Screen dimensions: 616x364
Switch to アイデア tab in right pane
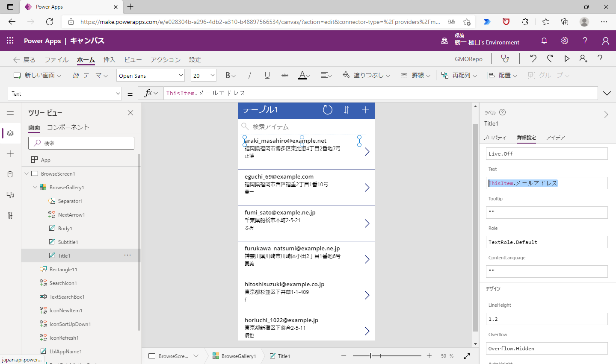click(x=556, y=138)
